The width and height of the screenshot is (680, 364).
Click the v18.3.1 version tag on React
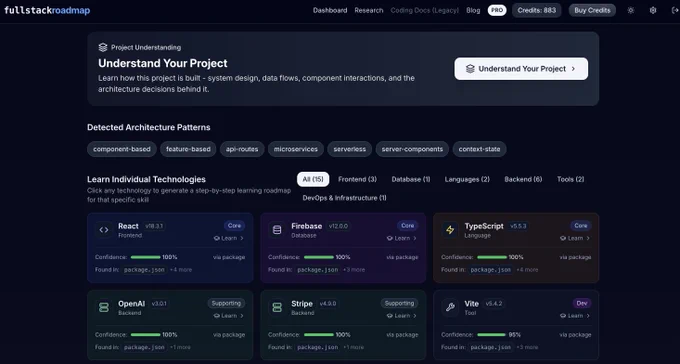pyautogui.click(x=154, y=226)
